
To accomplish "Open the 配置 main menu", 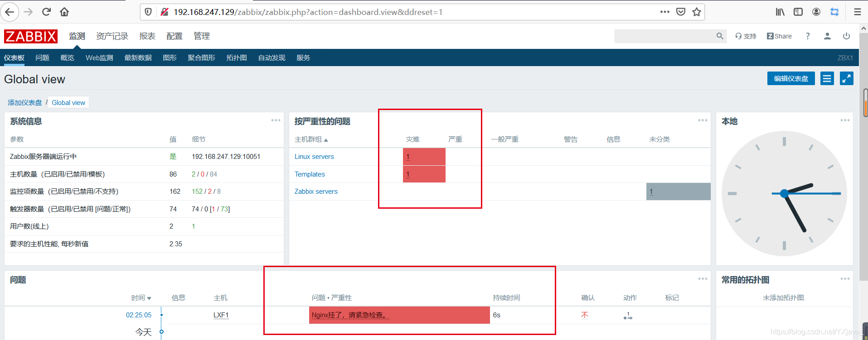I will coord(175,36).
